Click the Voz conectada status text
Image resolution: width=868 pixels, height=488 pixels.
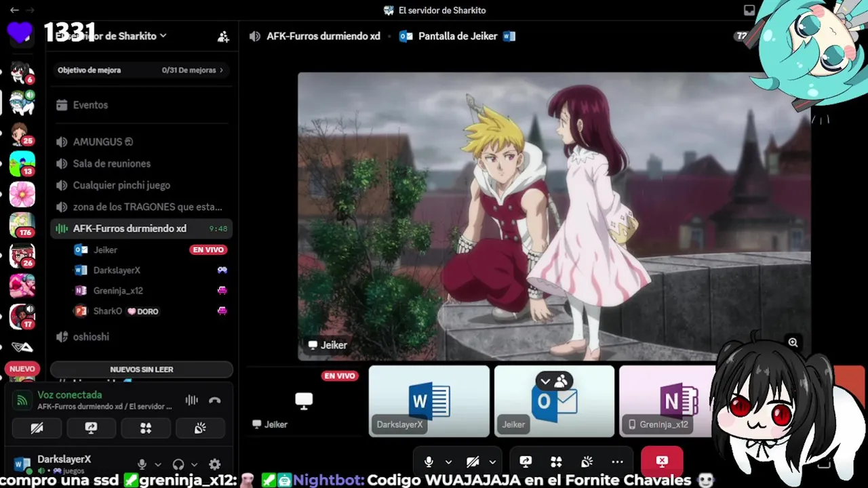click(x=70, y=394)
